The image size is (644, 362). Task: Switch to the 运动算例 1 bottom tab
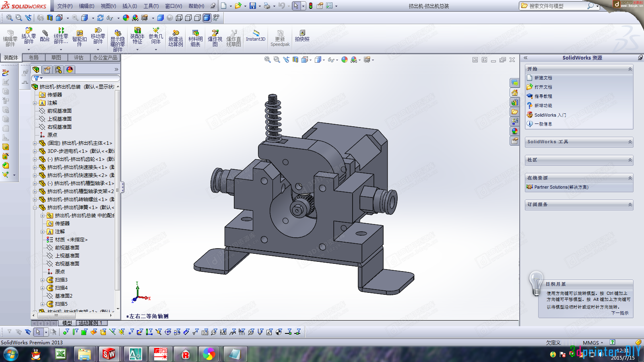coord(91,323)
